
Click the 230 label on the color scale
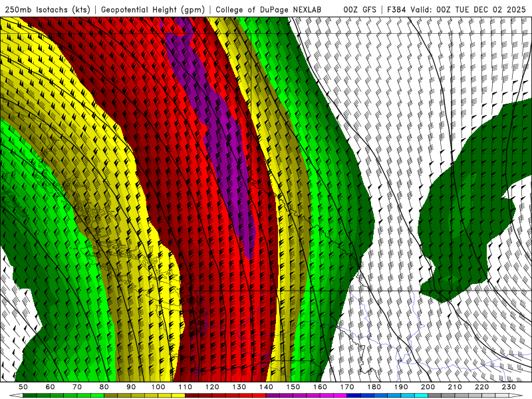point(509,387)
